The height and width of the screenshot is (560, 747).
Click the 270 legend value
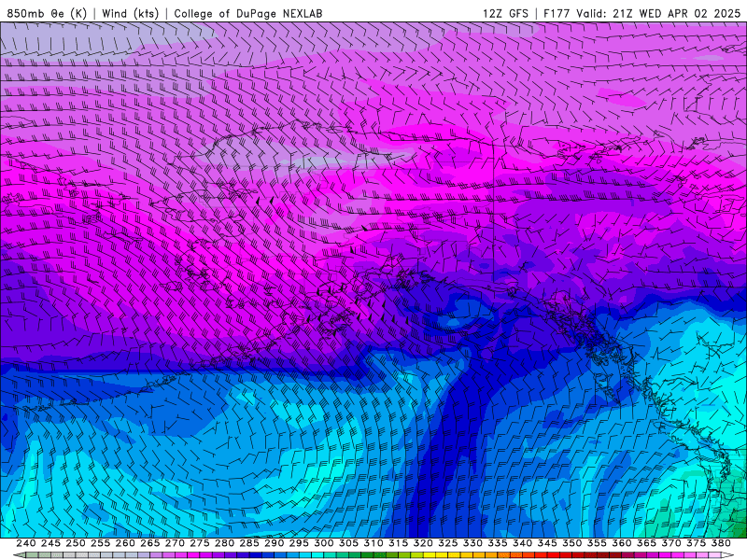[x=175, y=543]
